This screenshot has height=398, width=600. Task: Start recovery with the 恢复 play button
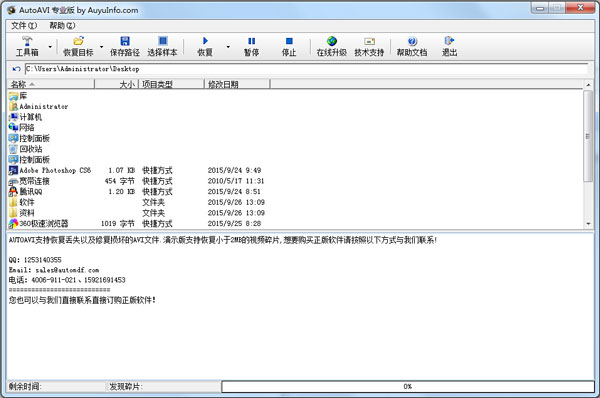coord(205,46)
